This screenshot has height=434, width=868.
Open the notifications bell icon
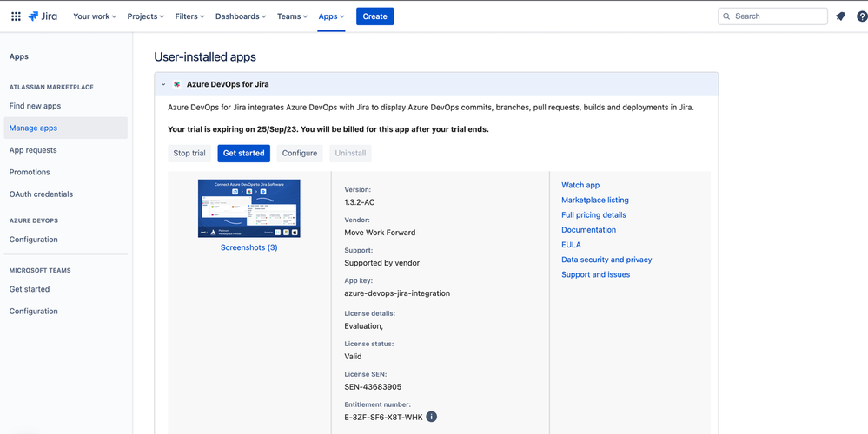(840, 16)
